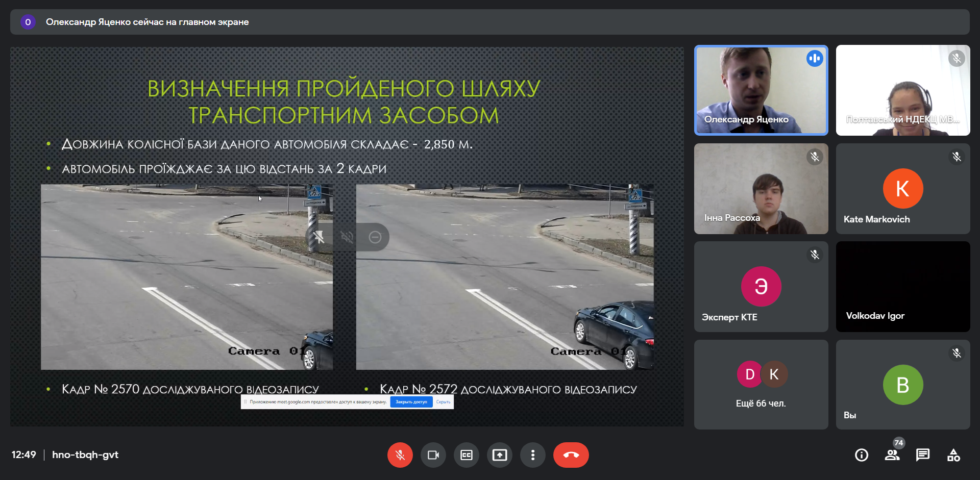Expand the Ещё 66 чел. participants tile

click(x=761, y=385)
